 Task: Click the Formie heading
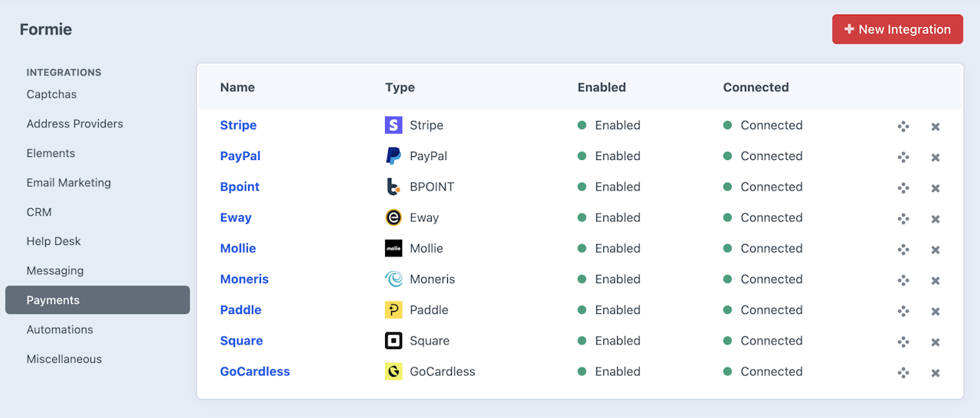click(46, 29)
